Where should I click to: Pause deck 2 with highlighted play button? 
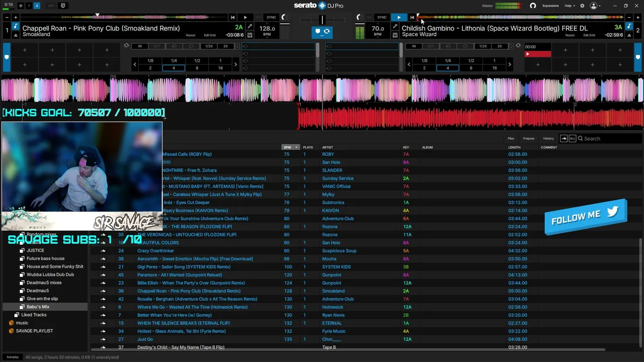coord(398,17)
